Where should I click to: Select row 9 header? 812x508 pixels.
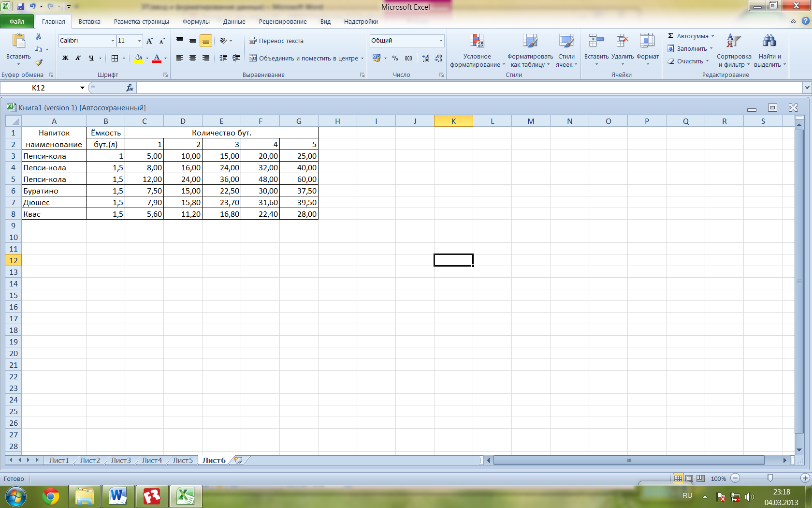pyautogui.click(x=13, y=225)
